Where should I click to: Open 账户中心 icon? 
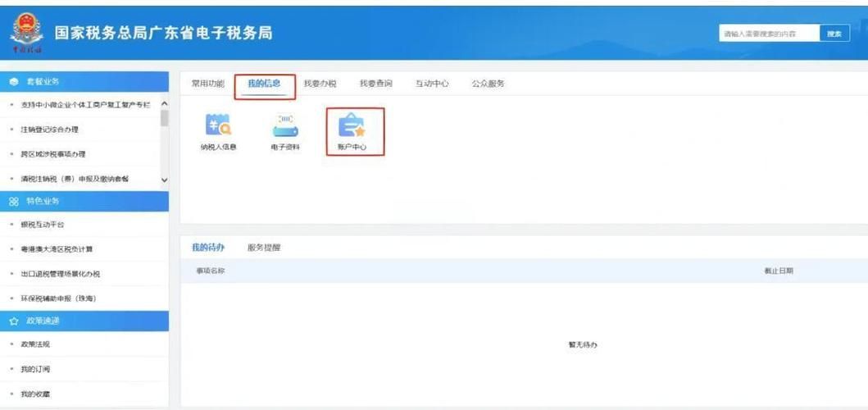352,125
